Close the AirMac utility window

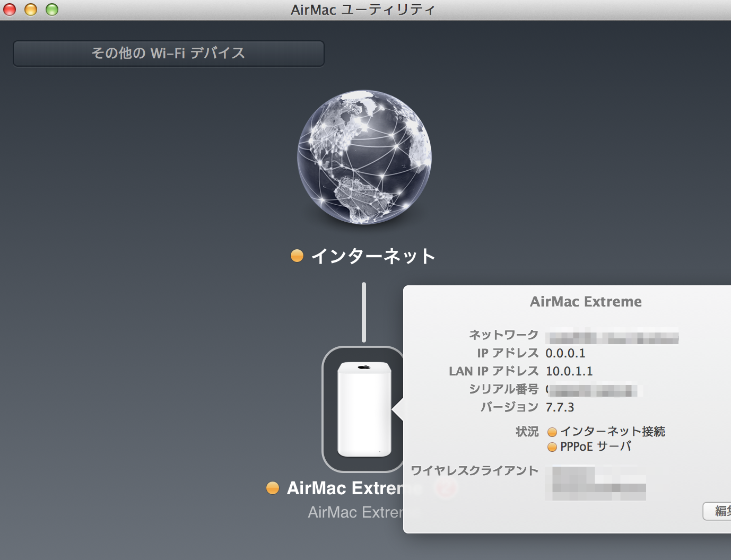tap(10, 10)
